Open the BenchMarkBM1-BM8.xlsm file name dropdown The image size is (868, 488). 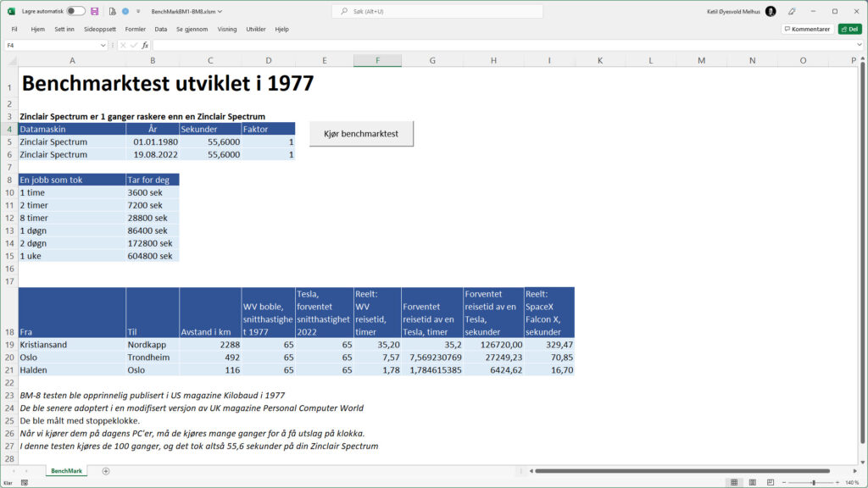(186, 11)
